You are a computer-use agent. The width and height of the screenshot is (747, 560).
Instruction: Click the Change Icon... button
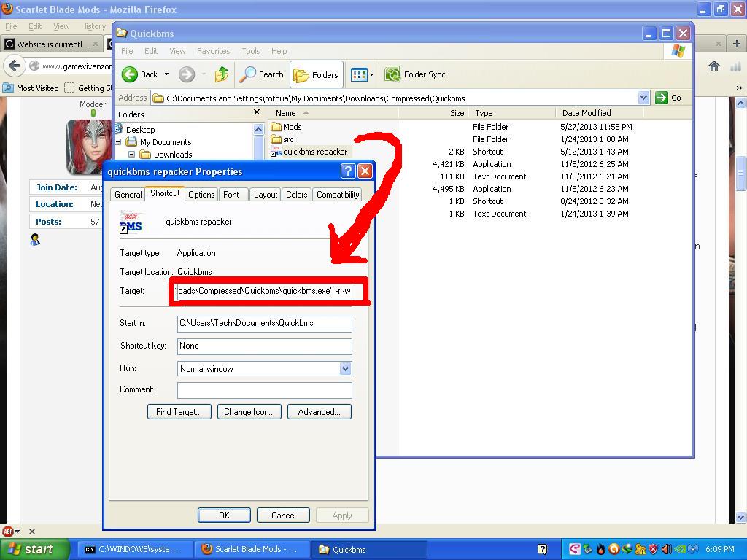point(249,412)
